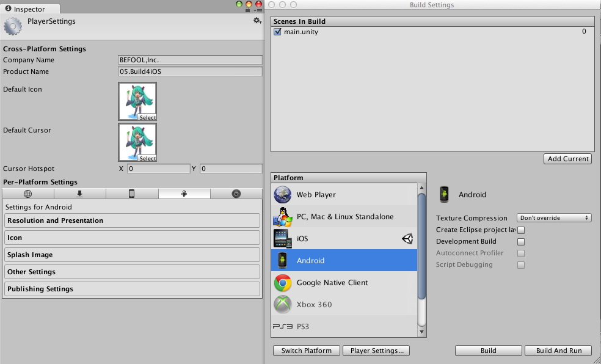
Task: Expand the Icon settings section
Action: click(x=133, y=238)
